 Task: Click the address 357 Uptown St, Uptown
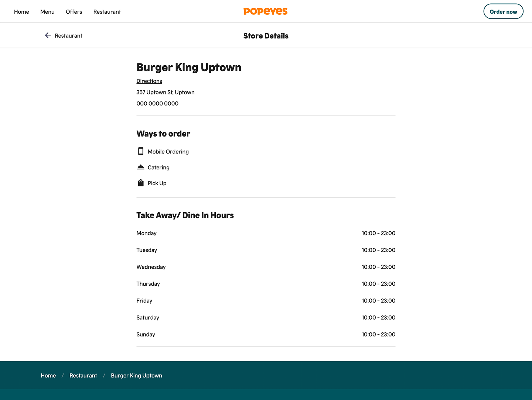[166, 92]
